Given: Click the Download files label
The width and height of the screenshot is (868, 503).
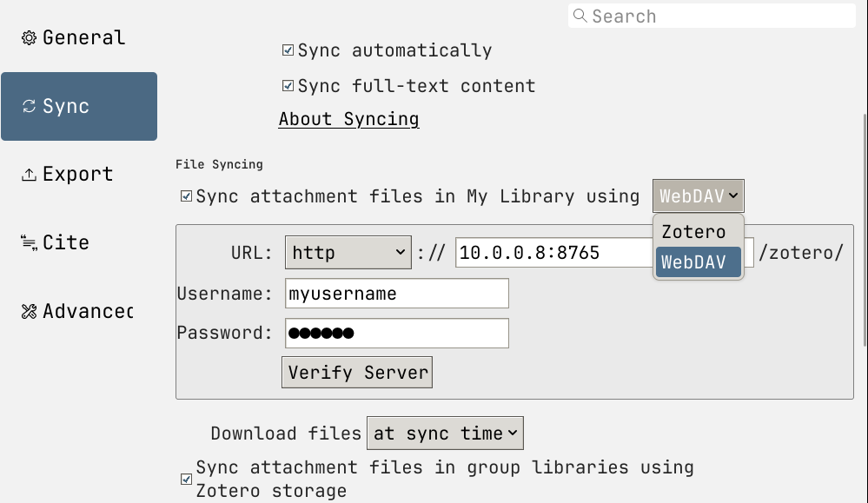Looking at the screenshot, I should pyautogui.click(x=286, y=434).
